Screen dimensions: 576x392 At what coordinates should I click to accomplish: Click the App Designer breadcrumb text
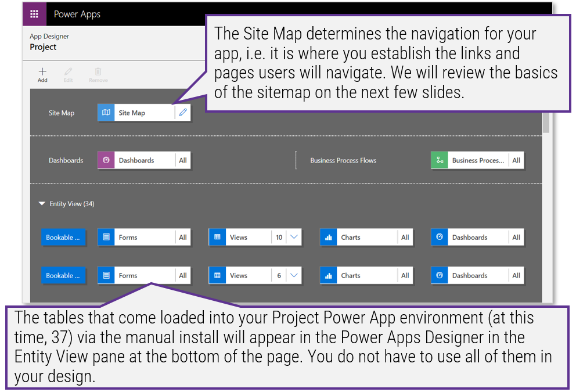(x=49, y=37)
